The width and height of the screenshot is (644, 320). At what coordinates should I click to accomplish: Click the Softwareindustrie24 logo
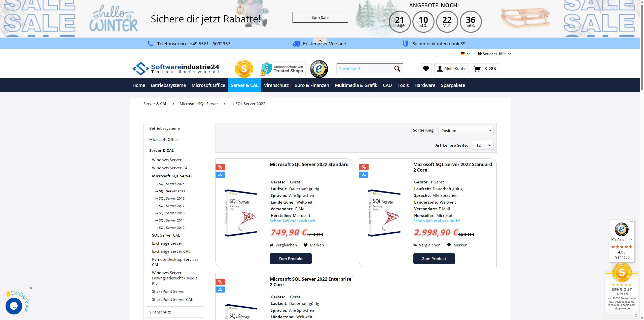tap(176, 69)
